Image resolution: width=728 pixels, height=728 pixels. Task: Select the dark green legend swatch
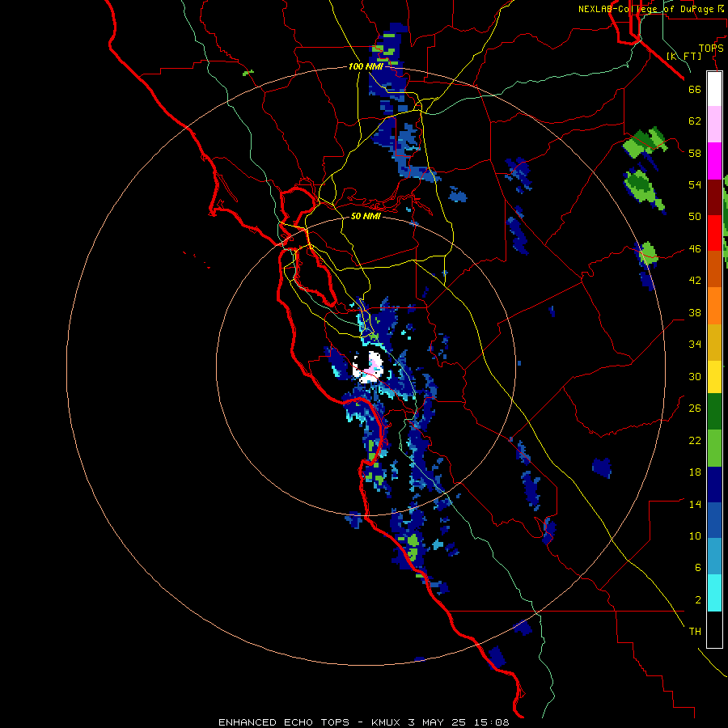[714, 412]
